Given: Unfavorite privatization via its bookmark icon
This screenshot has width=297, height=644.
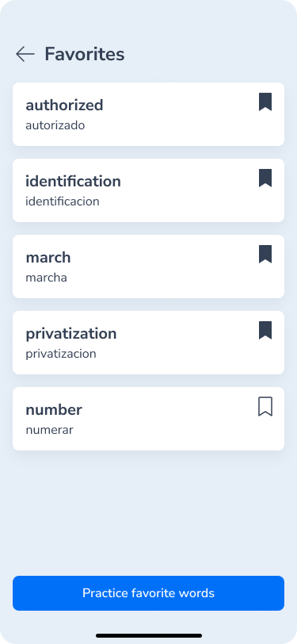Looking at the screenshot, I should coord(265,331).
